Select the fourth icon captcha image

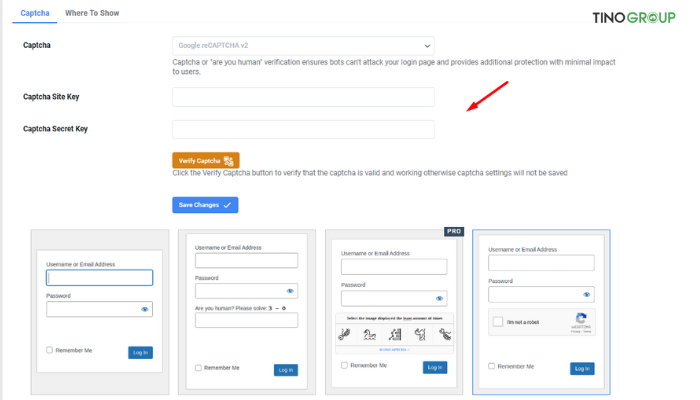pyautogui.click(x=420, y=334)
